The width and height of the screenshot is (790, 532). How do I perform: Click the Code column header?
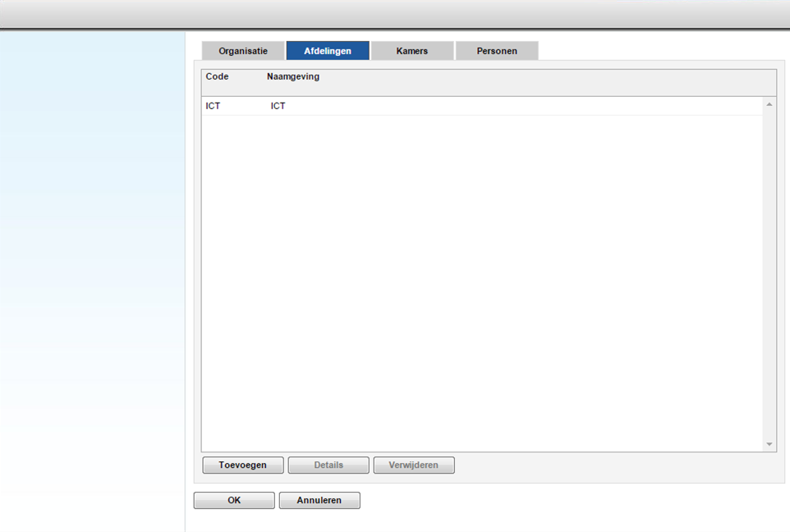coord(217,77)
